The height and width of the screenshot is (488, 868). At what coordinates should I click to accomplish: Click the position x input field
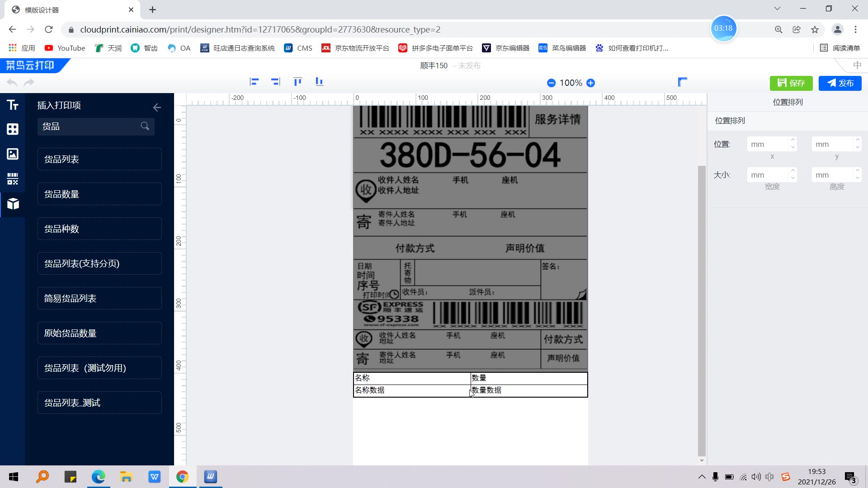769,144
